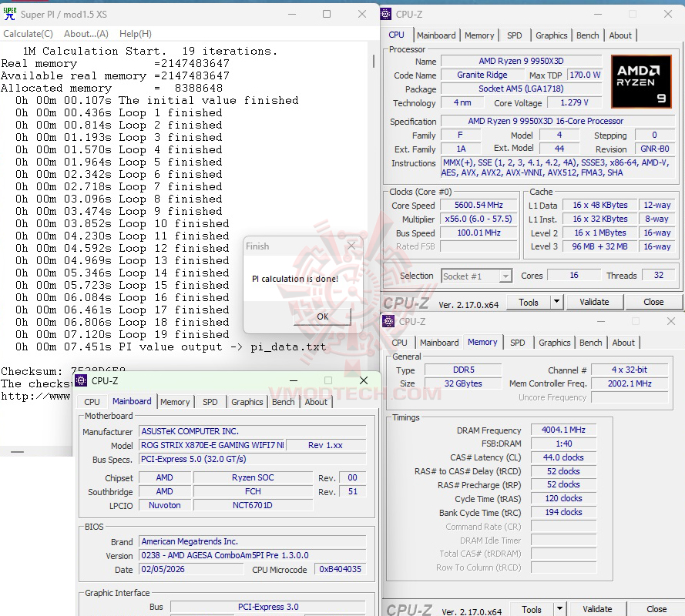The height and width of the screenshot is (616, 685).
Task: Maximize the Super PI window
Action: point(327,14)
